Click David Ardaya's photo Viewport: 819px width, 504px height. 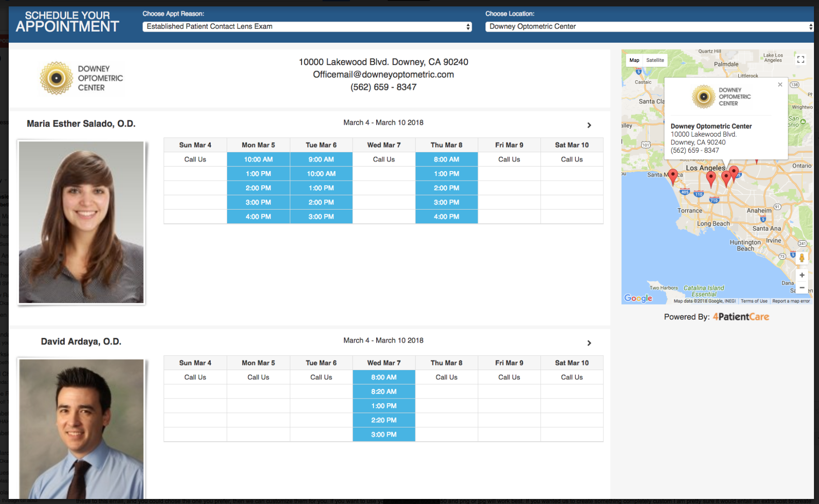click(x=81, y=429)
